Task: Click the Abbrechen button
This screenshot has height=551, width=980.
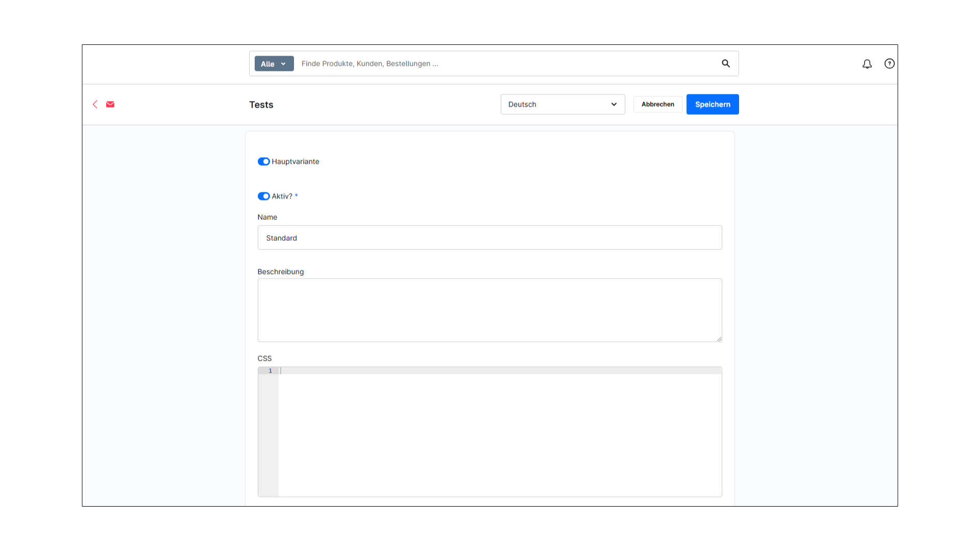Action: [657, 104]
